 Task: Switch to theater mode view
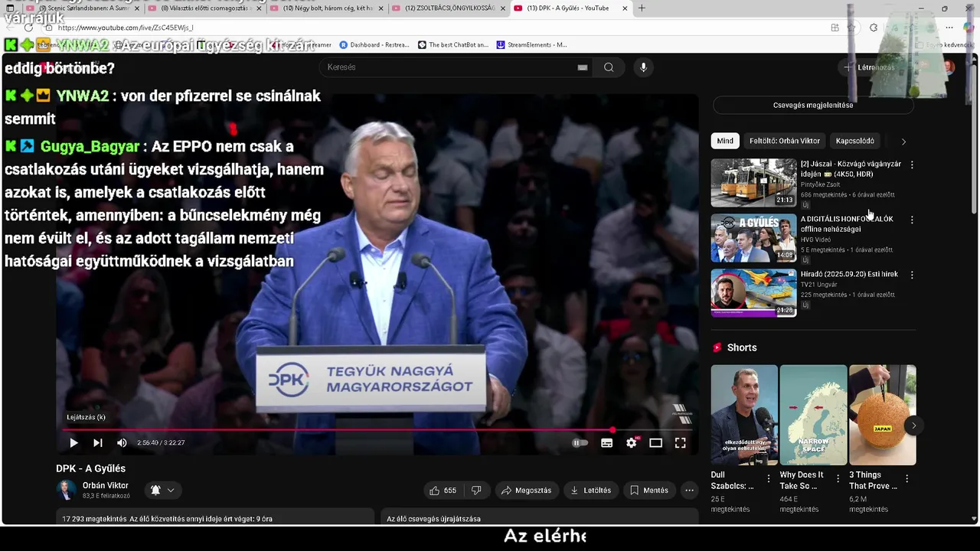(x=656, y=442)
